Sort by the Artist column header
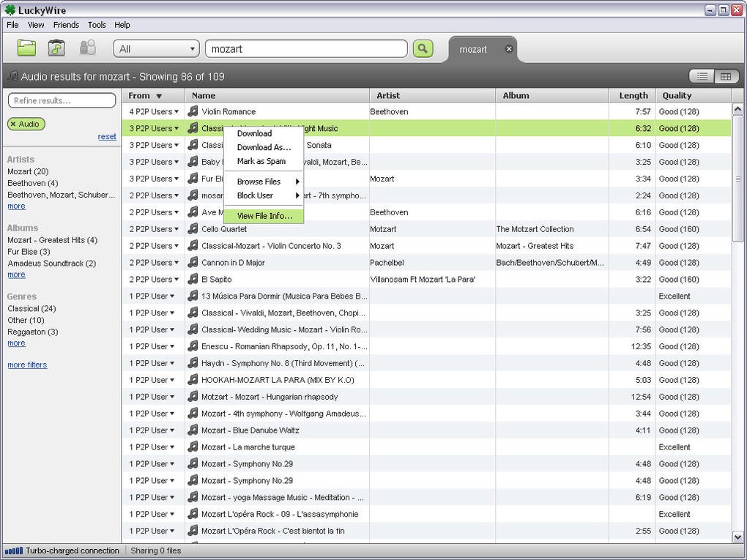This screenshot has width=747, height=560. (x=433, y=95)
